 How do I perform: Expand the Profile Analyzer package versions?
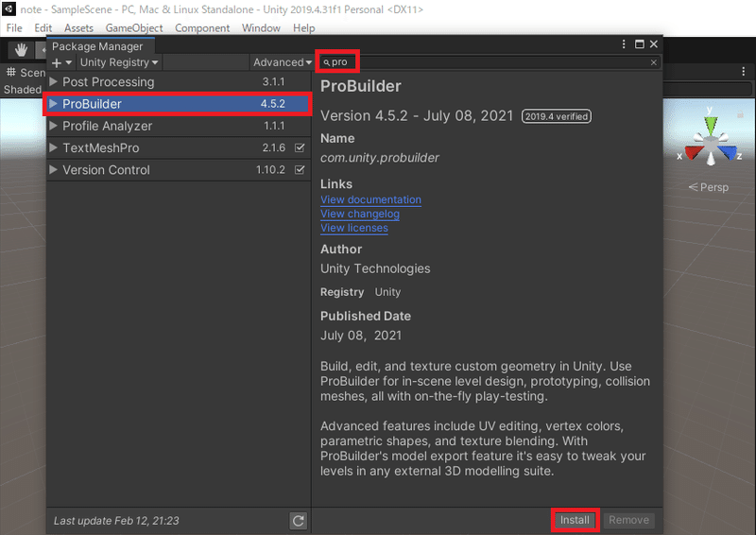(x=54, y=126)
